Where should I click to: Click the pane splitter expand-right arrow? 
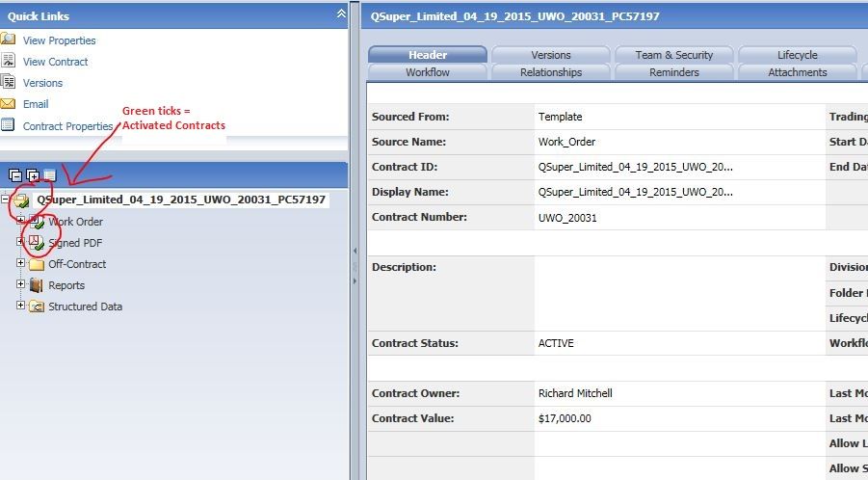[x=355, y=281]
